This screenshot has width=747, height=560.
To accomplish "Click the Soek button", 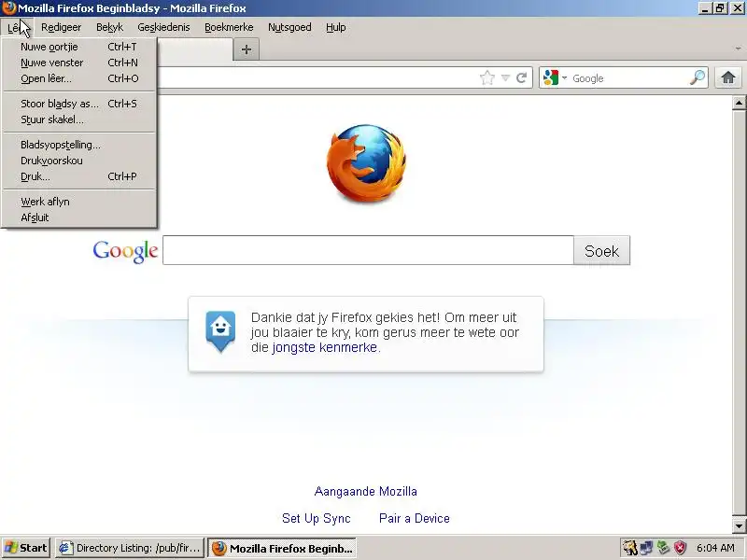I will (x=601, y=250).
